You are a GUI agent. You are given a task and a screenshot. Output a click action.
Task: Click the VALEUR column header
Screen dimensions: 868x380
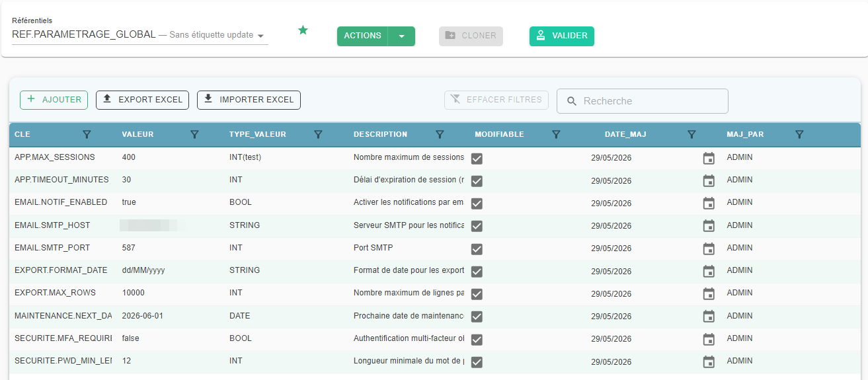click(138, 134)
